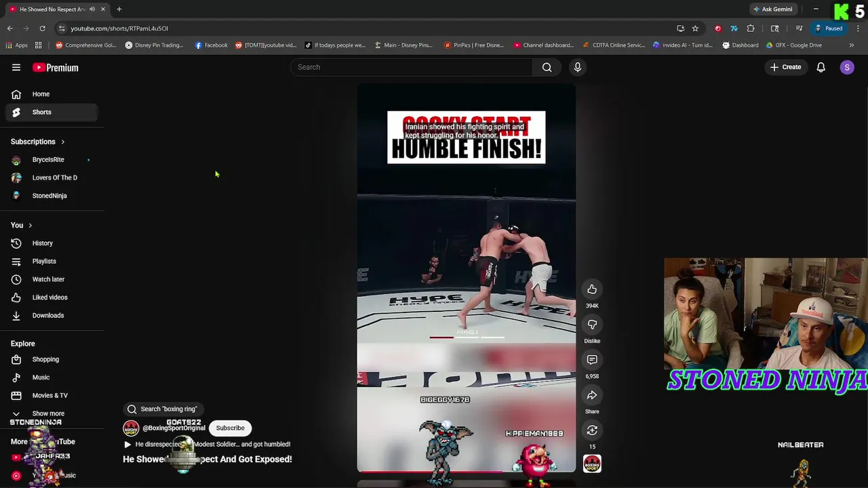Share this short

(x=592, y=395)
